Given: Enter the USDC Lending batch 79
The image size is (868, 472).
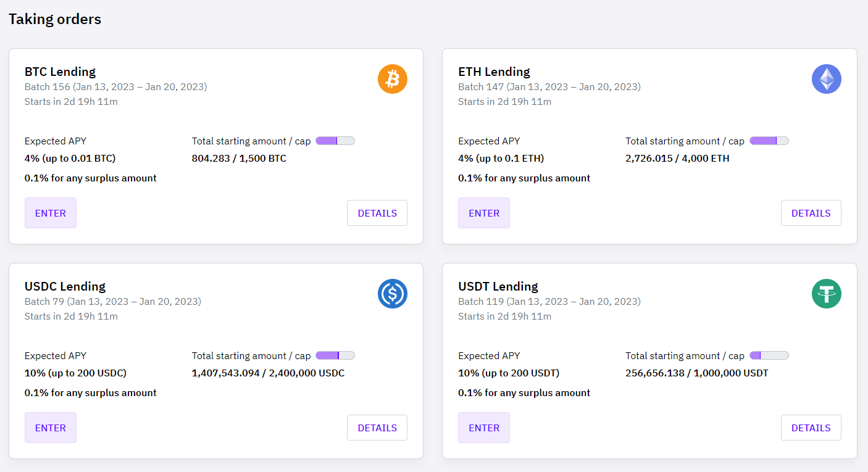Looking at the screenshot, I should point(50,428).
